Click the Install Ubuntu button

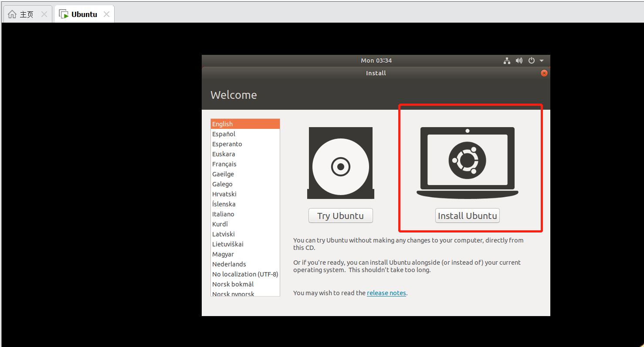pos(468,216)
